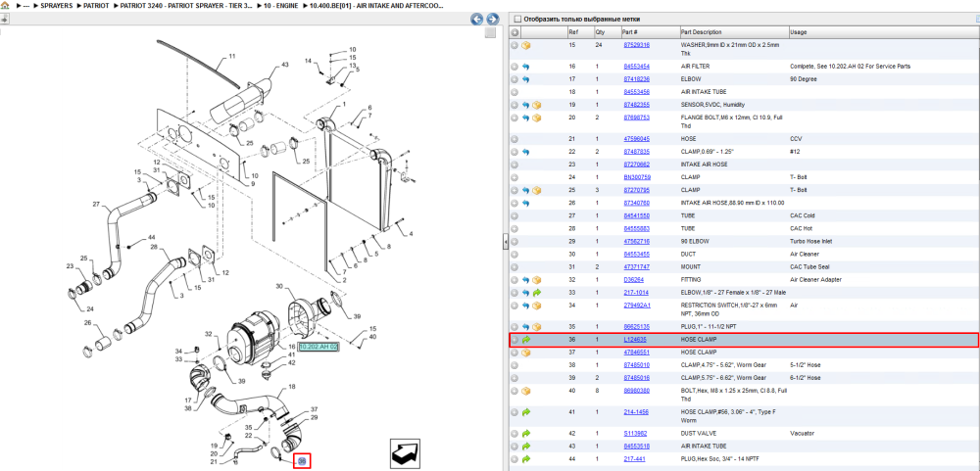Click the blue arrow icon on the FLANGE BOLT row

[x=525, y=118]
